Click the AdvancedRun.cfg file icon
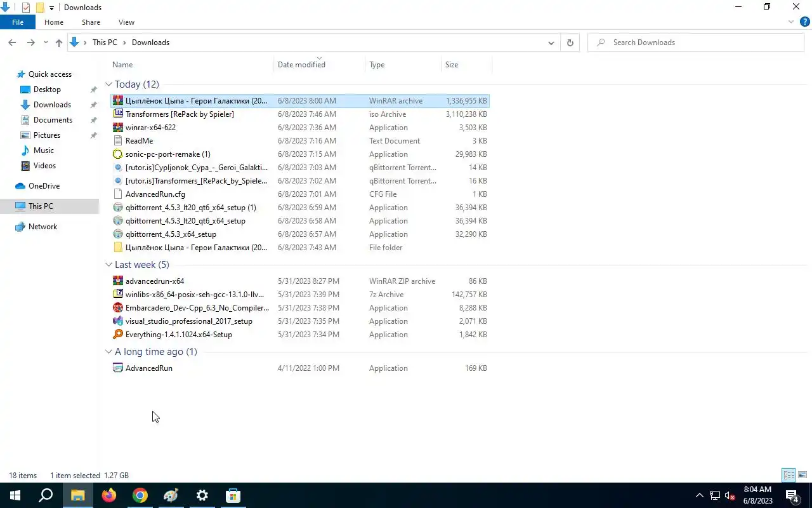The image size is (812, 508). coord(117,194)
